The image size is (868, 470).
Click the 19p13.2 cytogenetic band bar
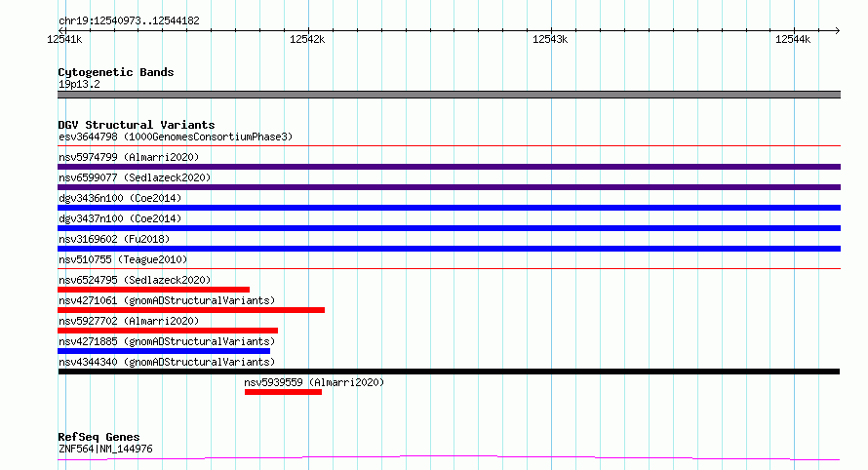click(449, 95)
